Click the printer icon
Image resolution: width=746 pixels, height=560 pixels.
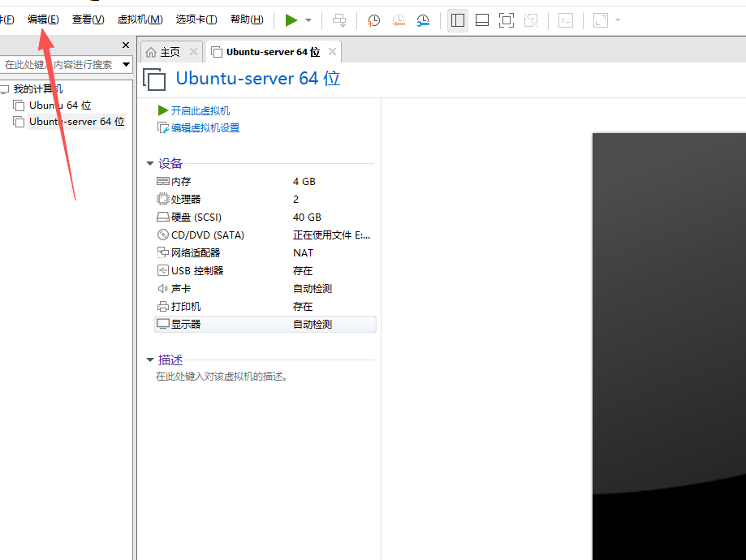point(162,306)
